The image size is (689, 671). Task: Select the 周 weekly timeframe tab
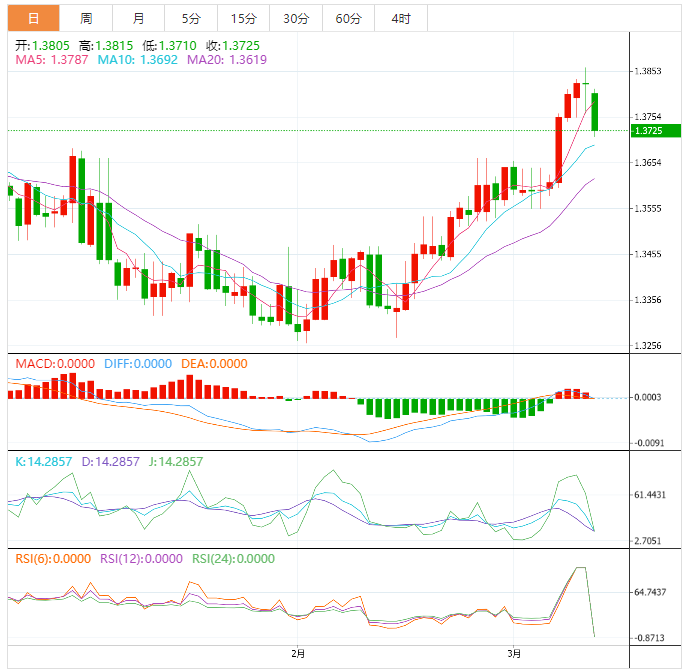tap(86, 18)
